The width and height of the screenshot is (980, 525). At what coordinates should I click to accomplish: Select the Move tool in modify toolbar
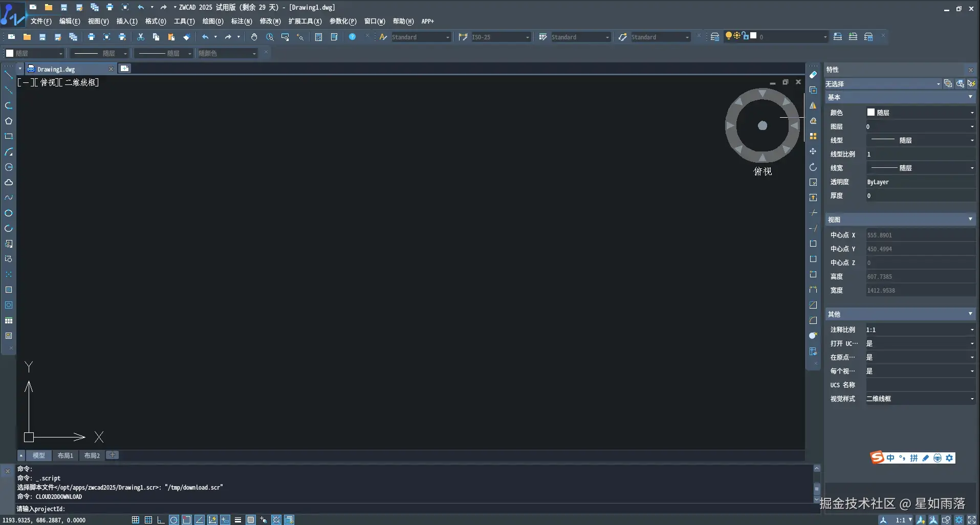coord(813,151)
